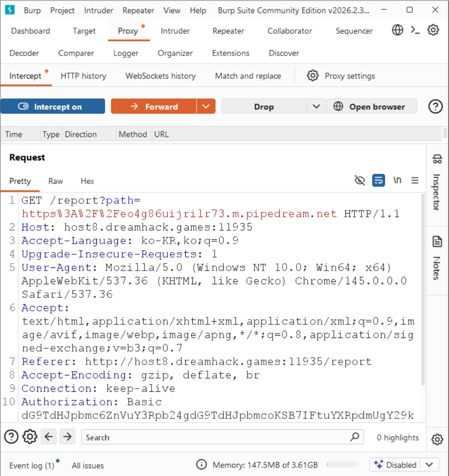Image resolution: width=449 pixels, height=476 pixels.
Task: Toggle show \n non-printable characters
Action: coord(398,180)
